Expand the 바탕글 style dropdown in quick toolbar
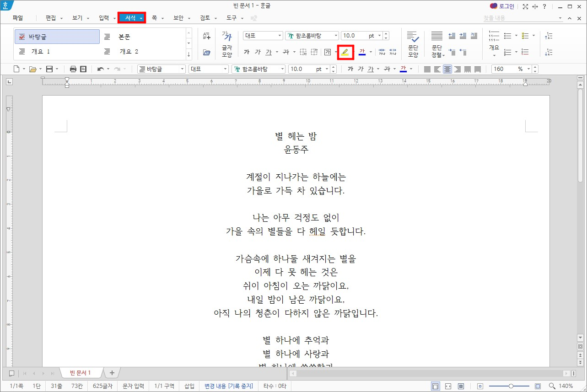 coord(182,69)
